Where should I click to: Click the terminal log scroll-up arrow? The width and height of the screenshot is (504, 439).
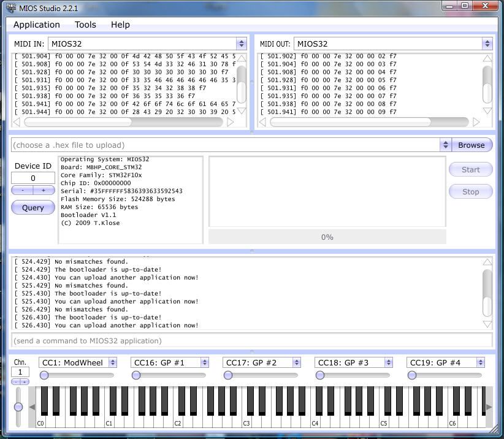point(487,262)
